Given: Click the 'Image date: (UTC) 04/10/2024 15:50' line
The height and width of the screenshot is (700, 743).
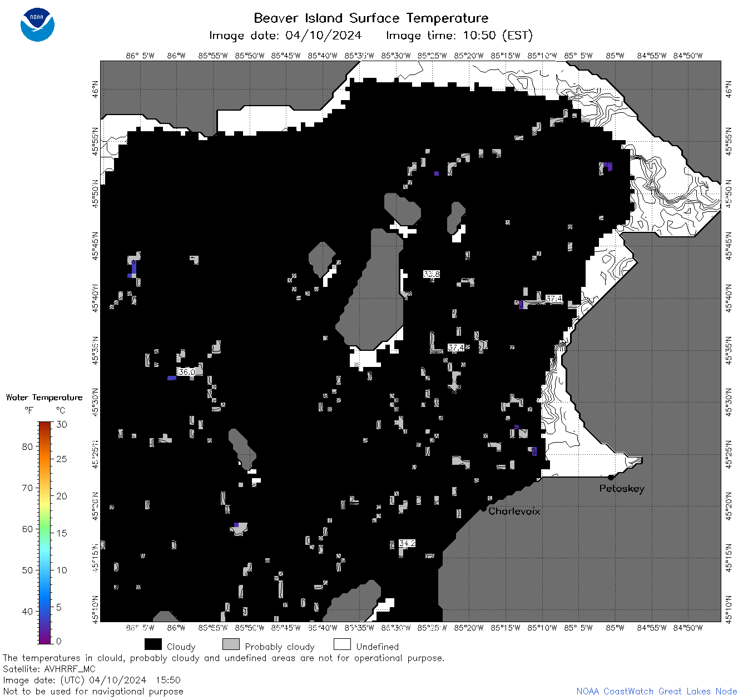Looking at the screenshot, I should coord(92,680).
